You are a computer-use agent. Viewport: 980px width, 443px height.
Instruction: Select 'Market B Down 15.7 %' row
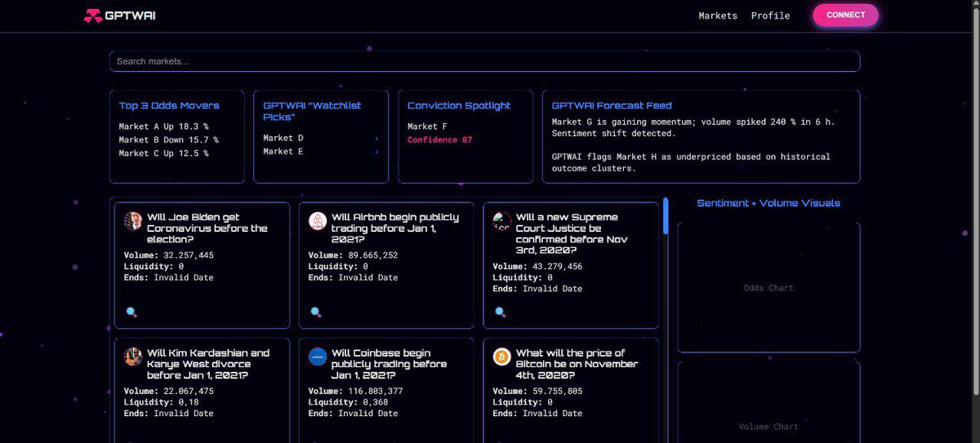[168, 140]
